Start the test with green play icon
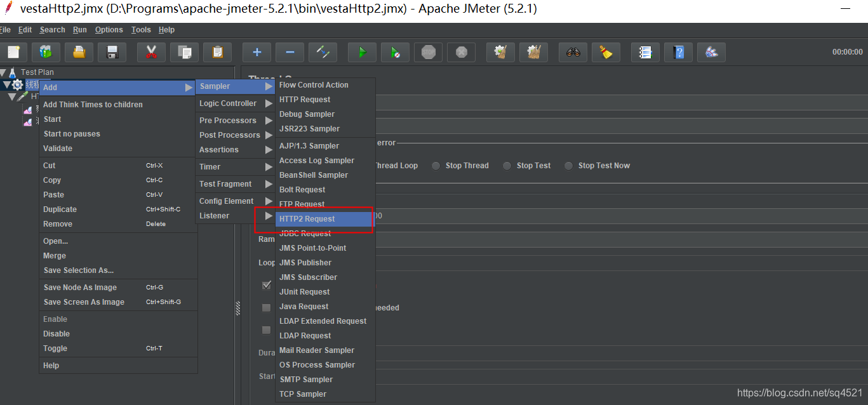 point(362,52)
